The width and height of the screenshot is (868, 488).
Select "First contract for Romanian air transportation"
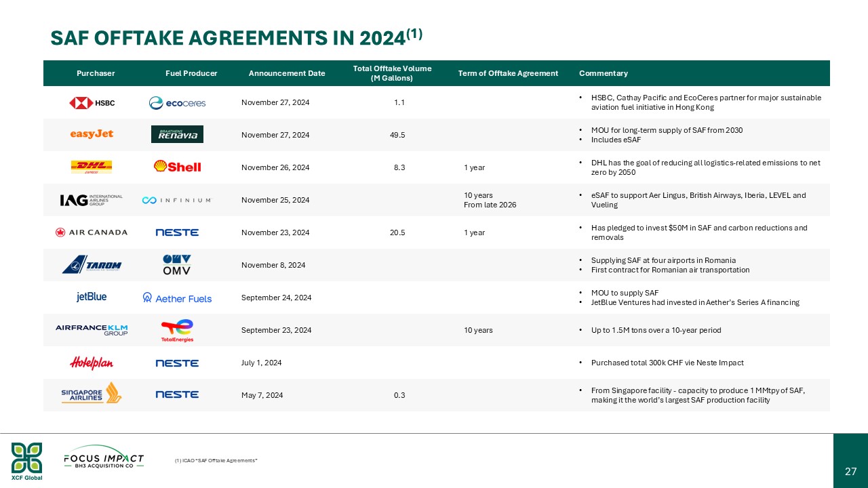coord(670,270)
